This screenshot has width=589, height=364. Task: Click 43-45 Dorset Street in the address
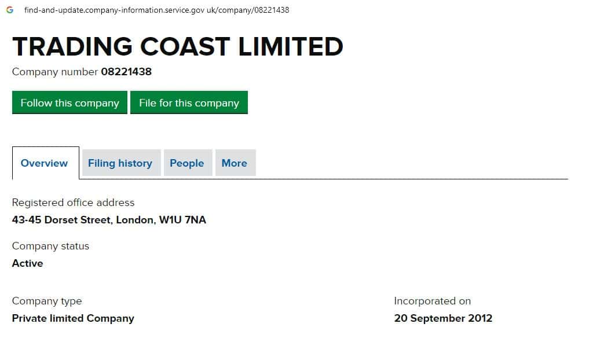(x=63, y=220)
